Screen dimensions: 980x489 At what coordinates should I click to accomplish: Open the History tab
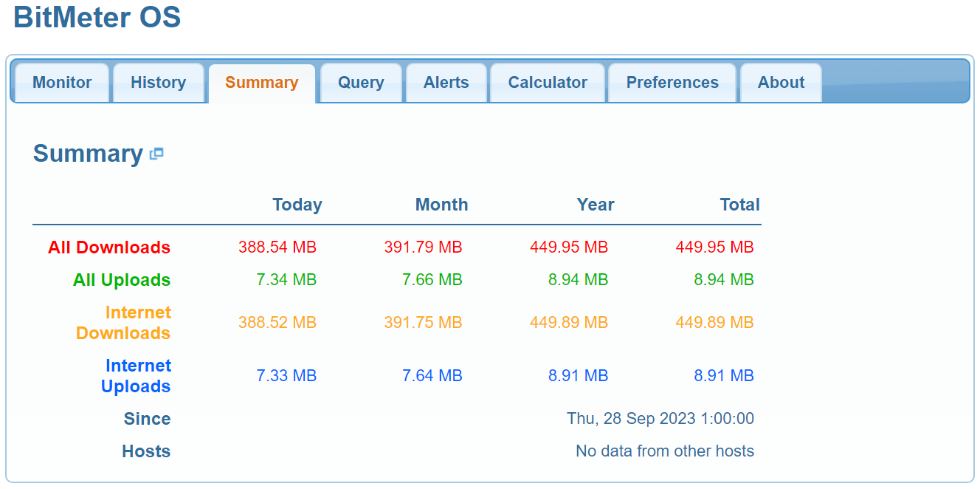point(158,83)
